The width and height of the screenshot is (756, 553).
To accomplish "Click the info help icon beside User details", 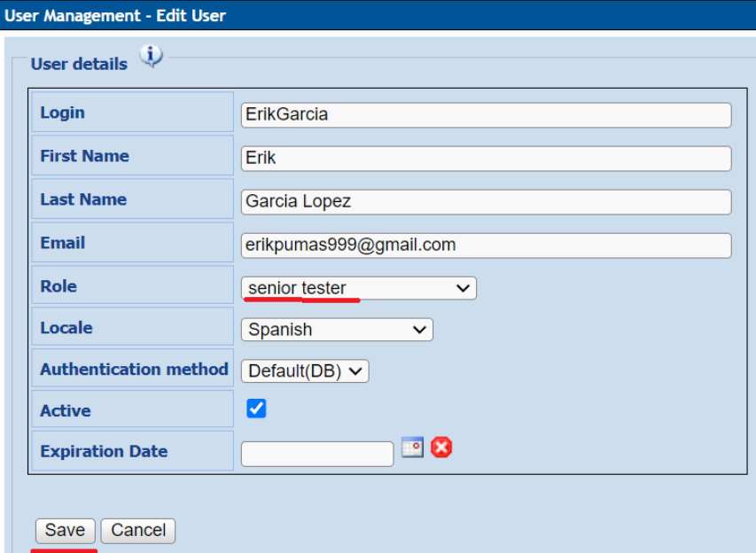I will [152, 57].
